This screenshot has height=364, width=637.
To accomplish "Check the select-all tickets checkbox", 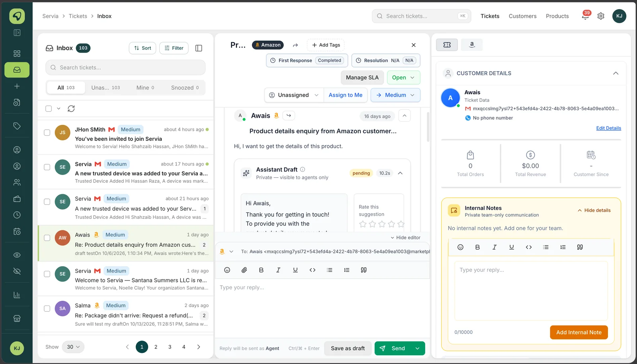I will click(x=49, y=109).
